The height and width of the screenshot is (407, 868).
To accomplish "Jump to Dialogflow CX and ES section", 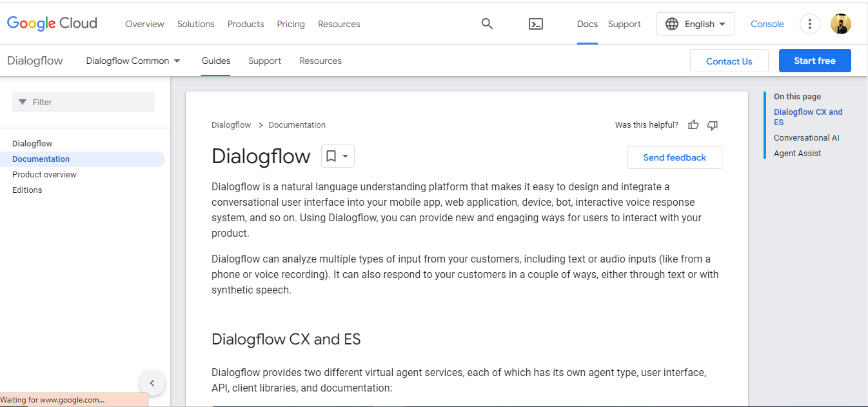I will (808, 117).
